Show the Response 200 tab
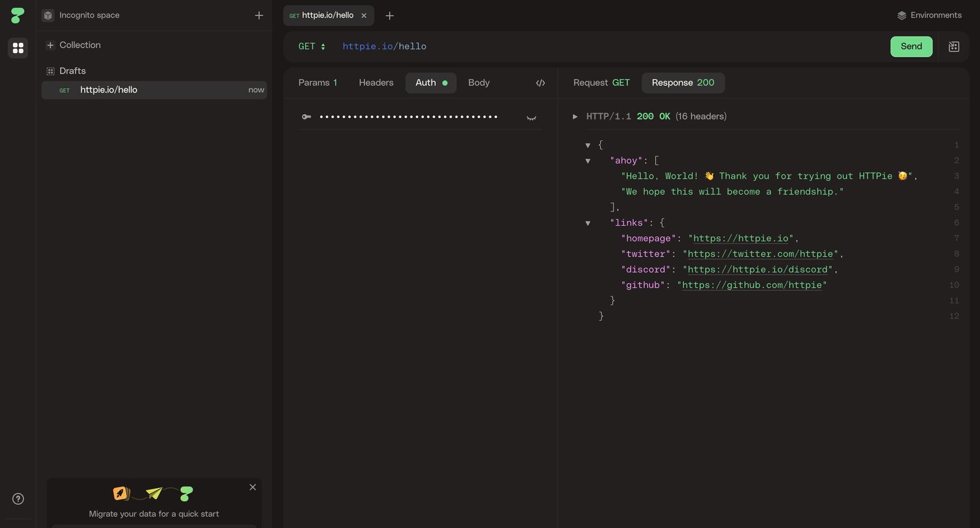Screen dimensions: 980x528 click(x=683, y=83)
